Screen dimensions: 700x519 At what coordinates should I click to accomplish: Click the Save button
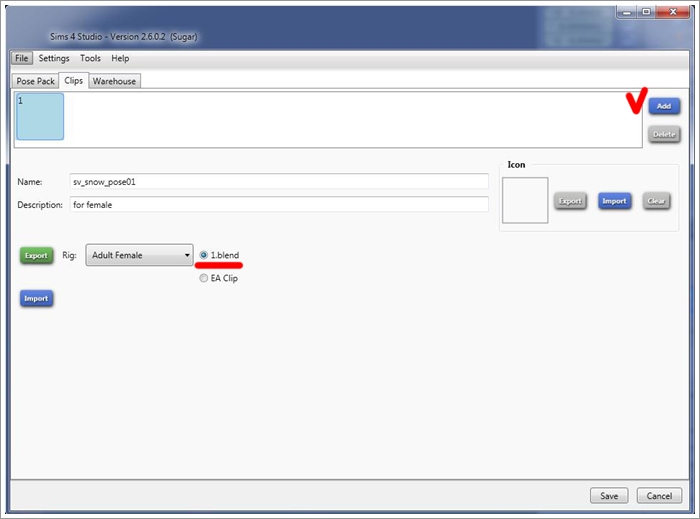pyautogui.click(x=609, y=496)
